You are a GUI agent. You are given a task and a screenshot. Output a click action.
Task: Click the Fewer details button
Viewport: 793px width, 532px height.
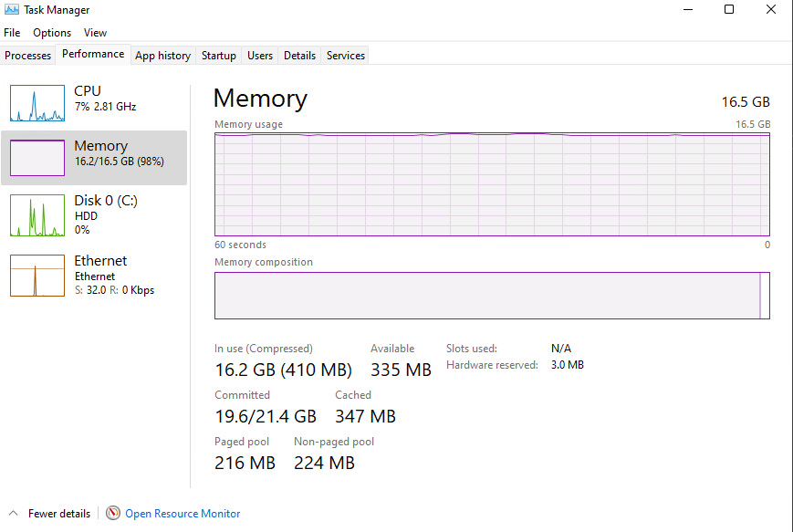(59, 513)
